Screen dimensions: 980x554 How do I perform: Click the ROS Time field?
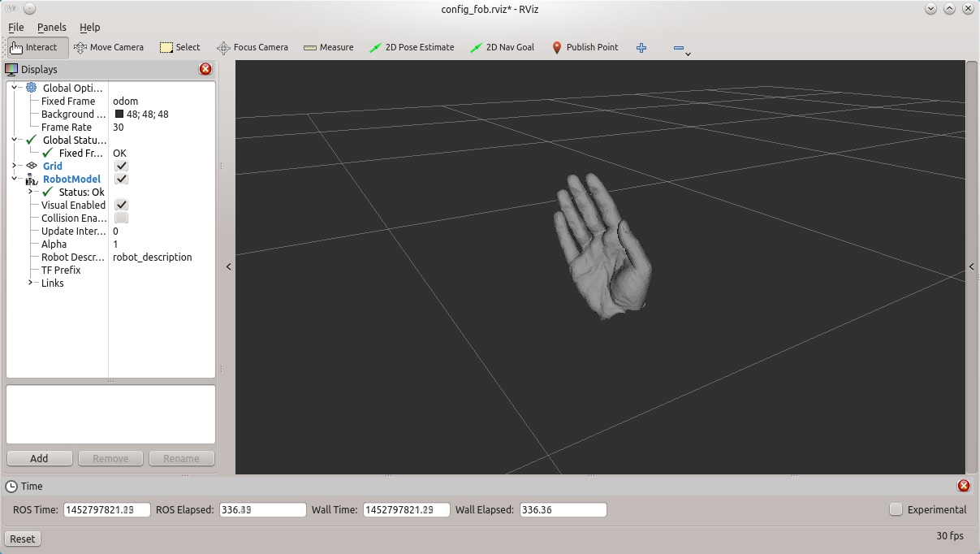click(x=107, y=510)
